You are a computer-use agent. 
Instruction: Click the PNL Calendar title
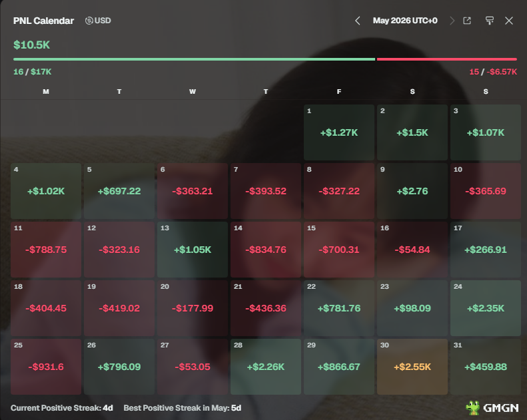coord(43,21)
